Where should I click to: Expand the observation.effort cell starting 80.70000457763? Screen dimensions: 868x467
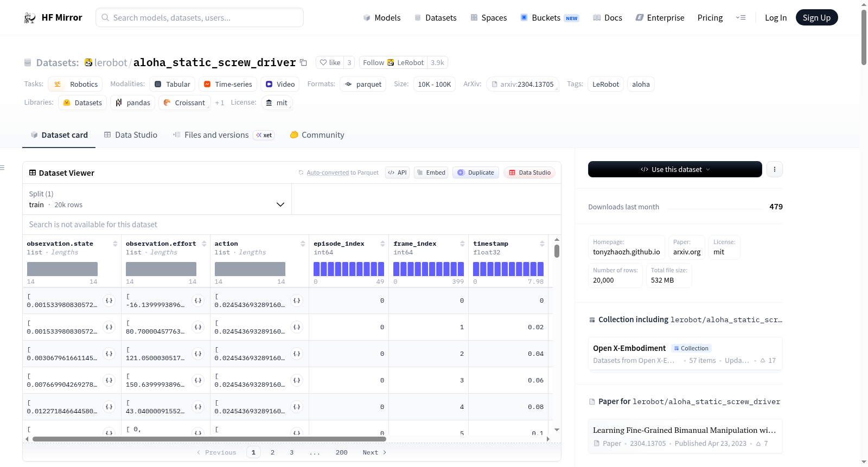[198, 327]
